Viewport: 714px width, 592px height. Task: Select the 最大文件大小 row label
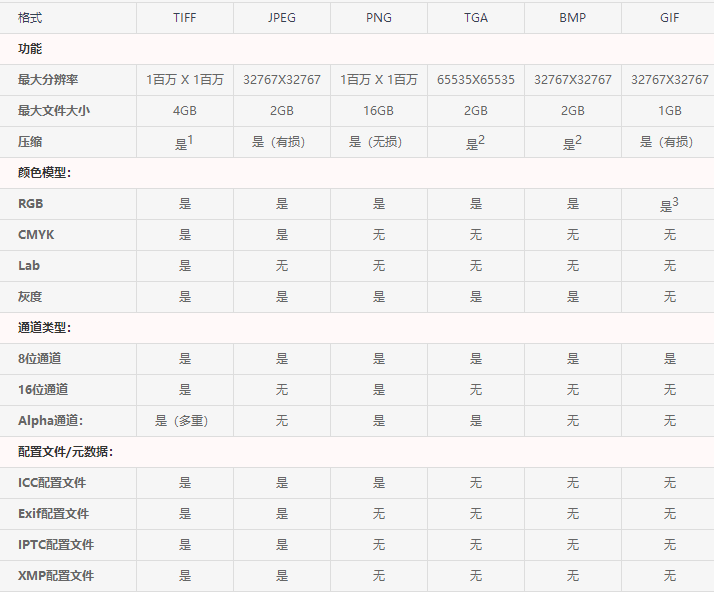(54, 111)
